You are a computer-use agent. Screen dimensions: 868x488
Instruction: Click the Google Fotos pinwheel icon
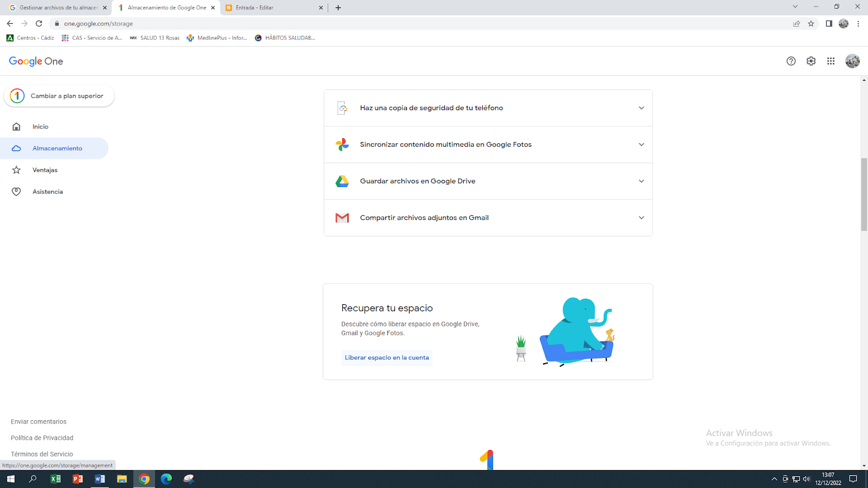pyautogui.click(x=342, y=145)
